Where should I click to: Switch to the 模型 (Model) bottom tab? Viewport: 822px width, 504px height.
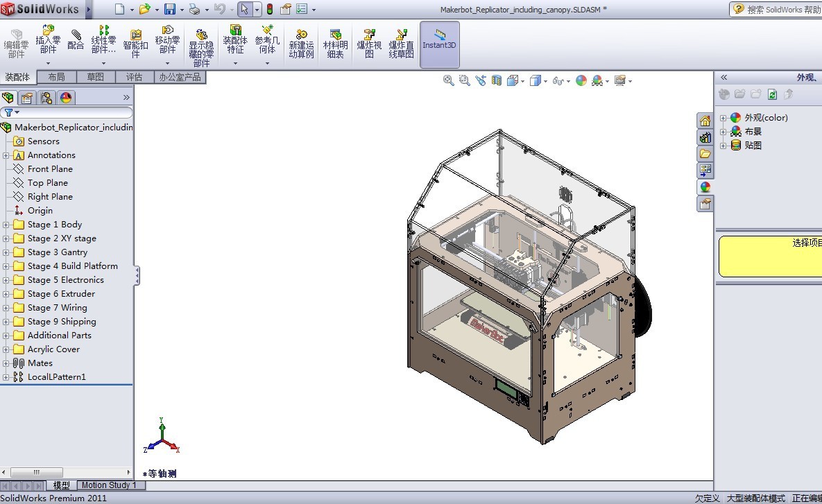61,485
